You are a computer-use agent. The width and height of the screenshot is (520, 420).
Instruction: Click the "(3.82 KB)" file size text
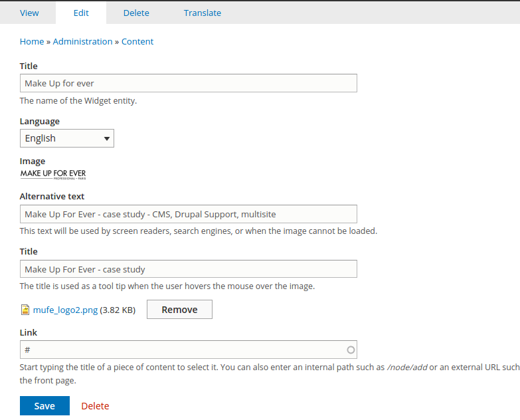(118, 310)
